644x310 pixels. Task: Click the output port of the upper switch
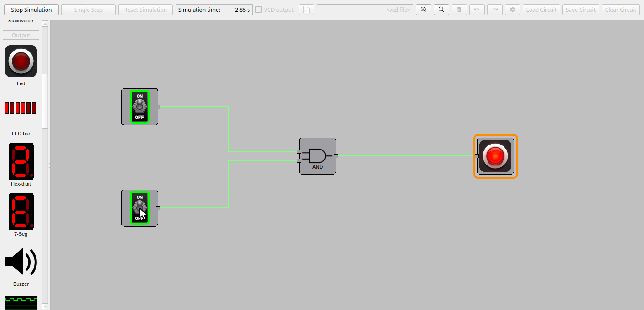click(x=158, y=107)
